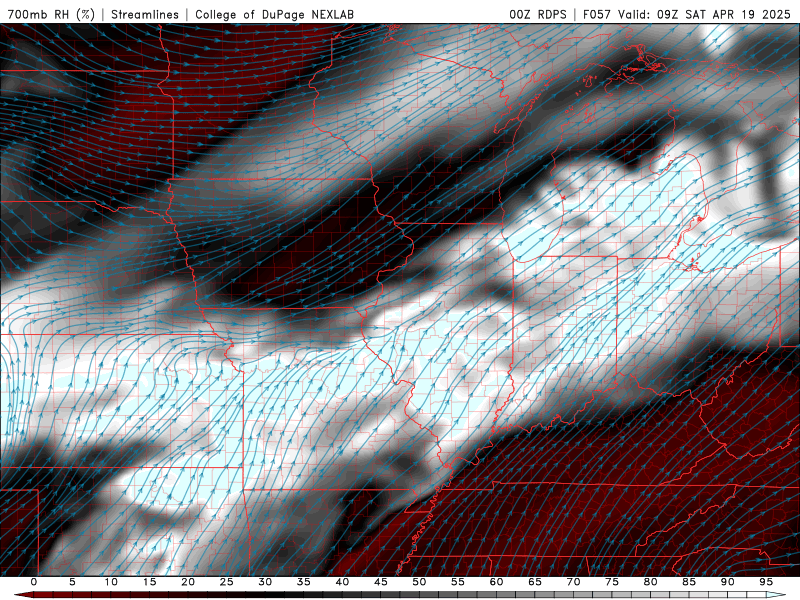The height and width of the screenshot is (600, 800).
Task: Click the "40" colorbar tick label
Action: point(342,582)
